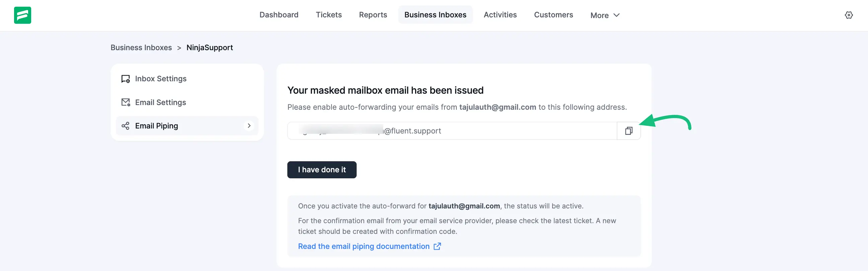Click the More dropdown chevron

617,15
